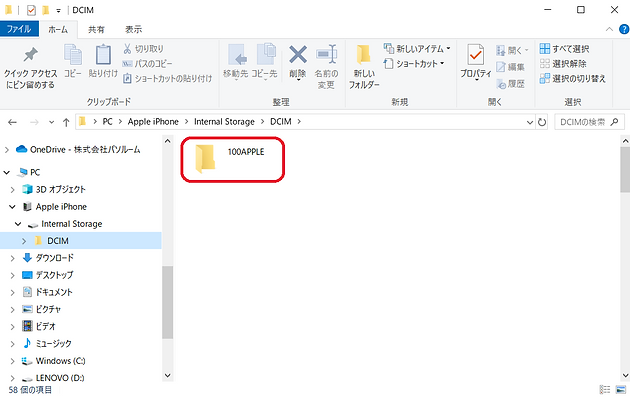Switch to ホーム (Home) ribbon tab

click(58, 29)
